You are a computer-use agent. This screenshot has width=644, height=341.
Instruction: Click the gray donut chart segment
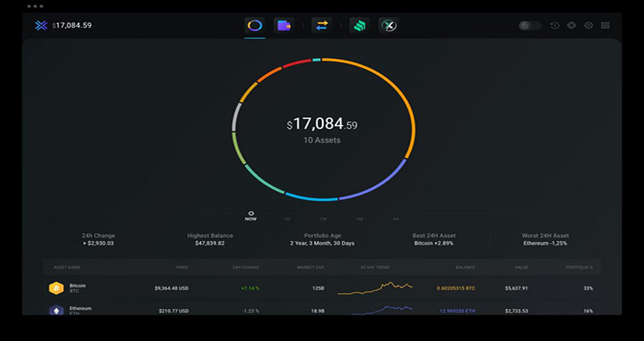click(235, 117)
